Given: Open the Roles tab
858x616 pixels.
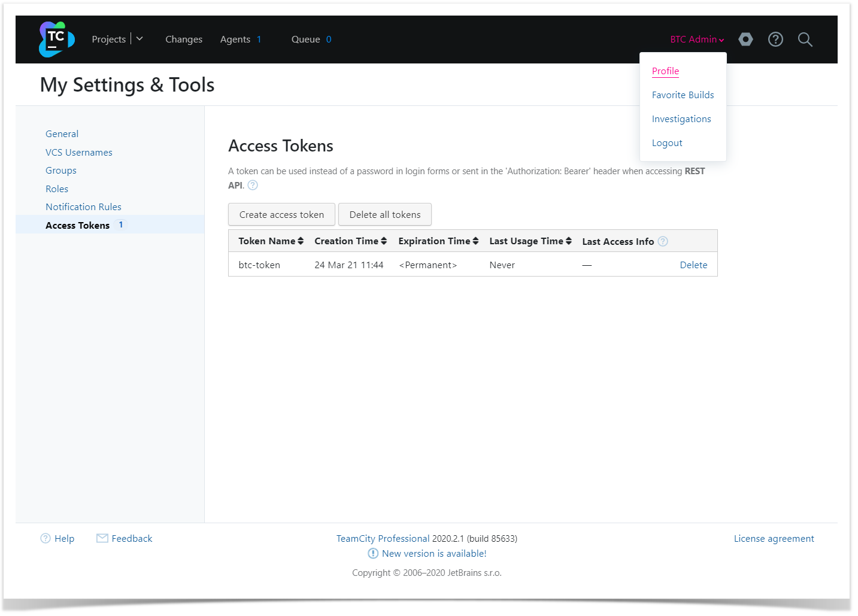Looking at the screenshot, I should (57, 189).
